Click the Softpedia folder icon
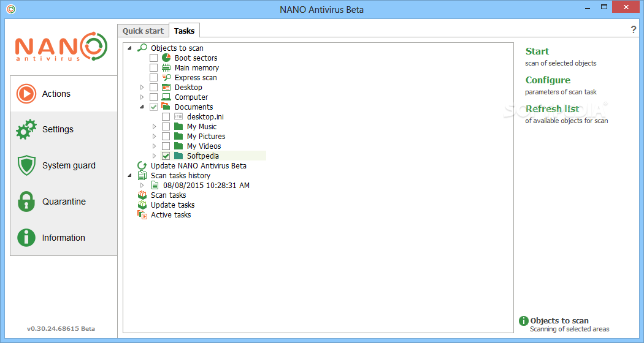This screenshot has width=644, height=343. [178, 156]
